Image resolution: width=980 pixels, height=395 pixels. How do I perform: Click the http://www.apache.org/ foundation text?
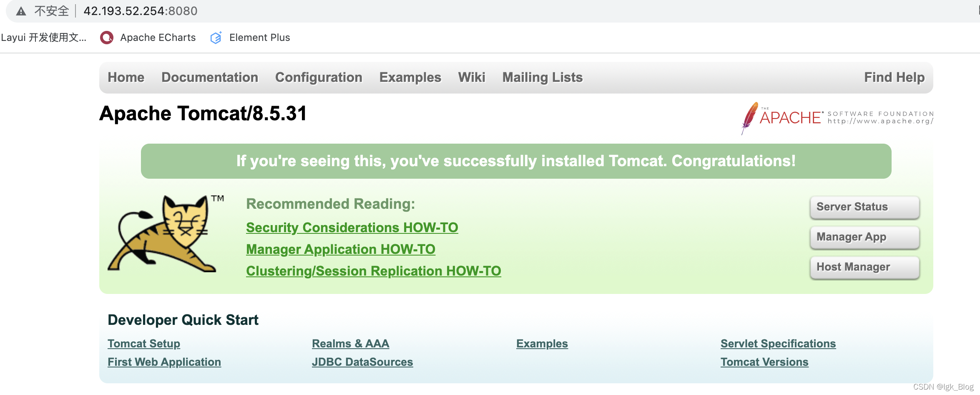880,122
